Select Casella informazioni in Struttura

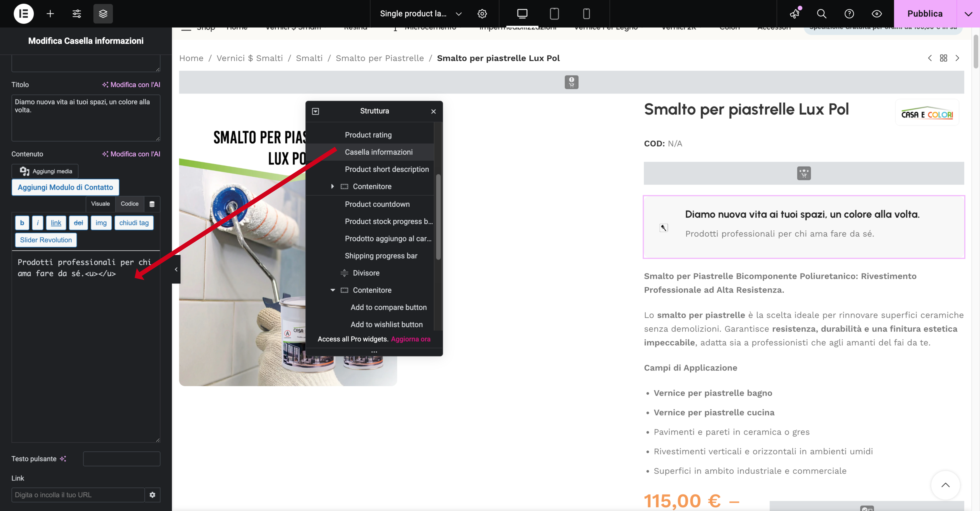[379, 152]
